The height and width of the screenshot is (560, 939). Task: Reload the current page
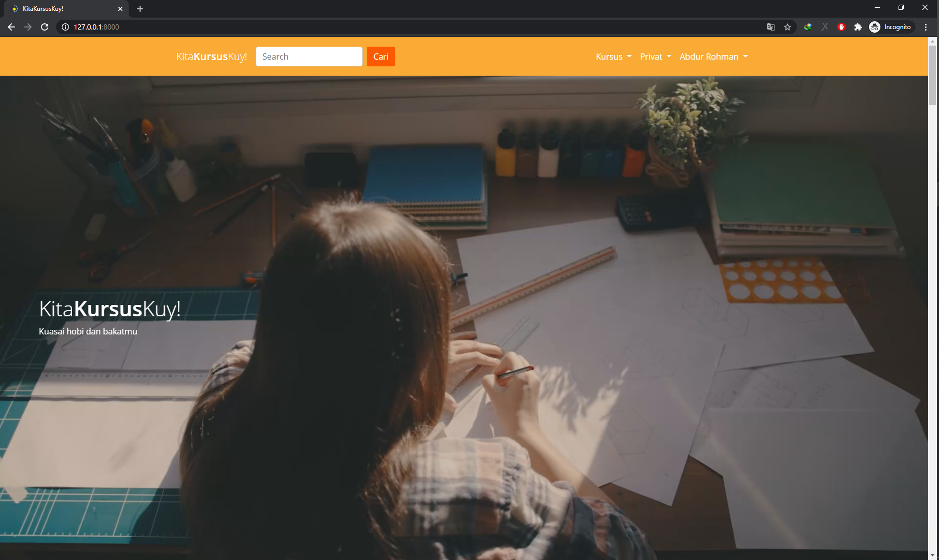coord(45,27)
